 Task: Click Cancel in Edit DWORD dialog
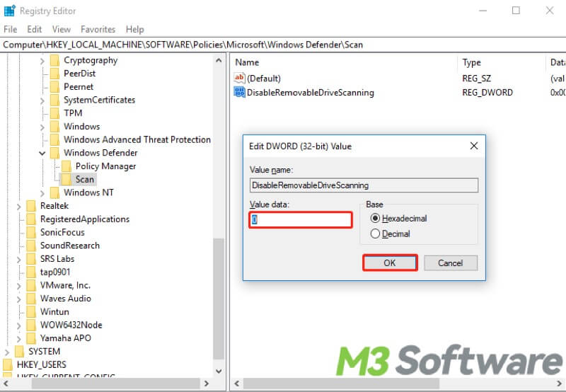coord(451,263)
